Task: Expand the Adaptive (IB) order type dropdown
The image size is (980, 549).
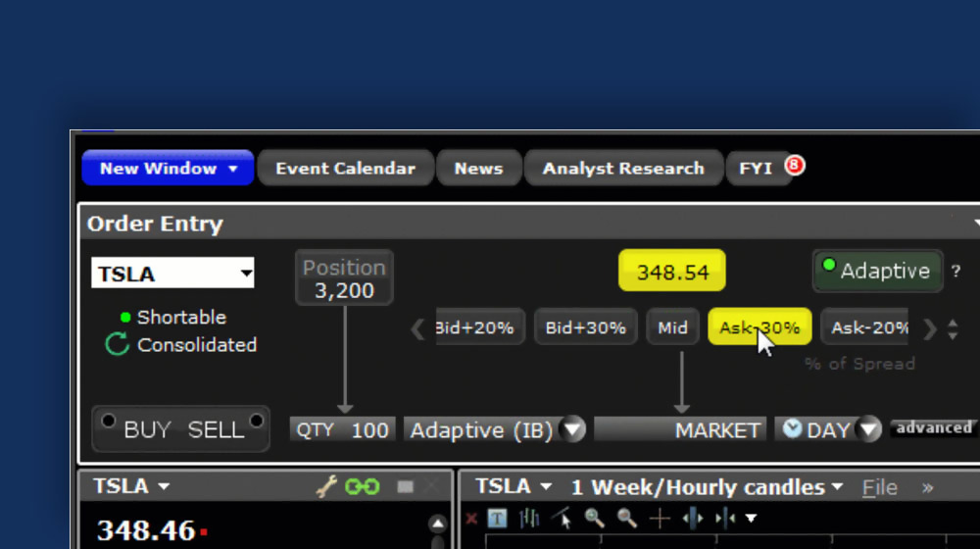Action: 573,430
